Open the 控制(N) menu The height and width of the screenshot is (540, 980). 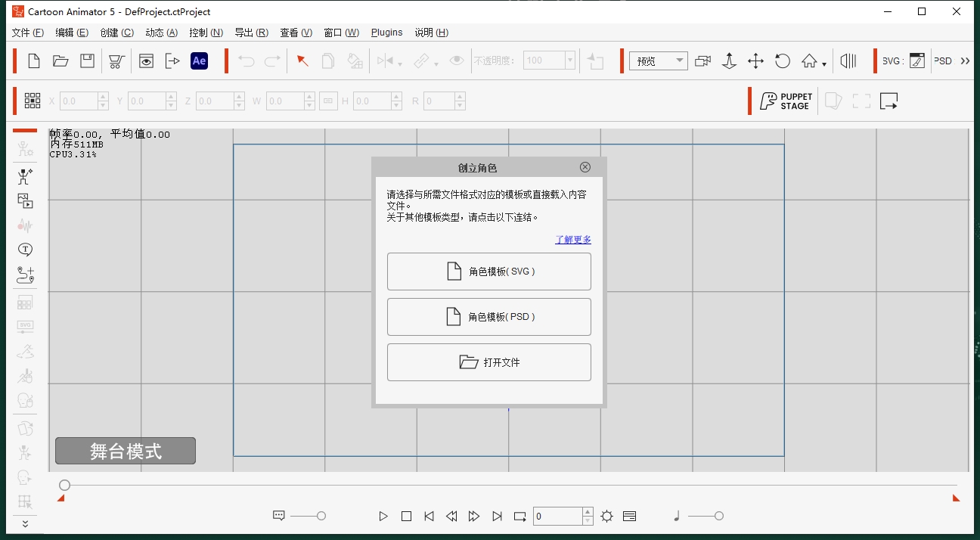[x=206, y=33]
